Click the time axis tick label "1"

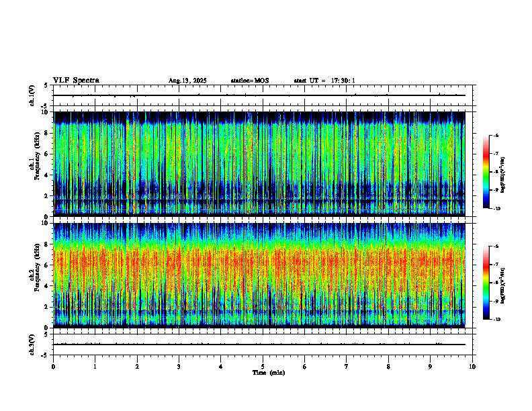(95, 367)
